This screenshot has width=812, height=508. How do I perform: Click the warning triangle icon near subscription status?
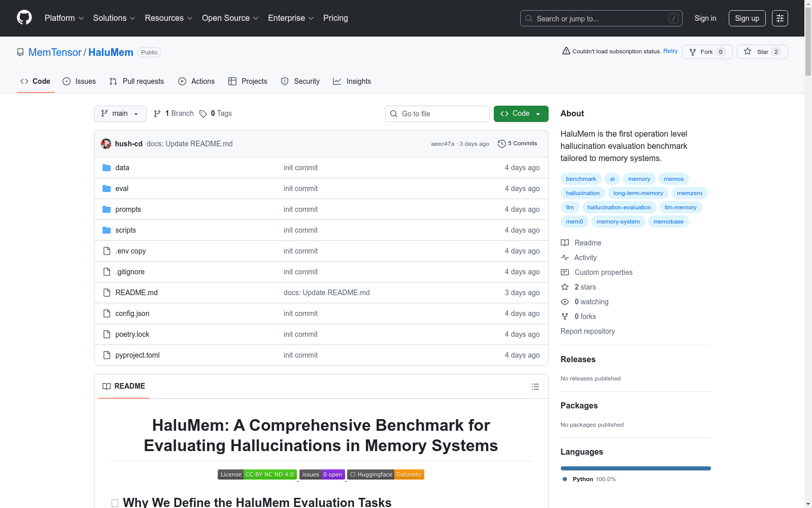pyautogui.click(x=566, y=51)
